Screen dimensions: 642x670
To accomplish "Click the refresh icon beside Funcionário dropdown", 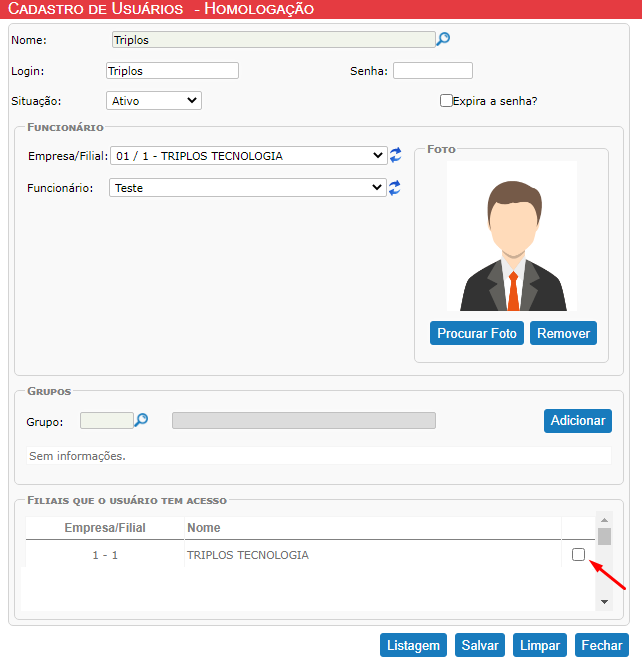I will [395, 188].
